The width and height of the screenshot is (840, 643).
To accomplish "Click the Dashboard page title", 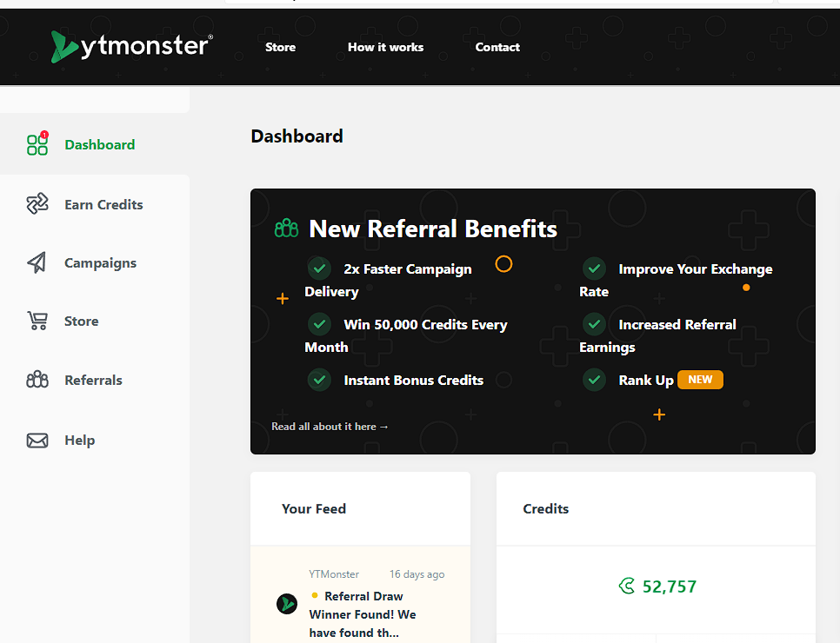I will (x=297, y=136).
